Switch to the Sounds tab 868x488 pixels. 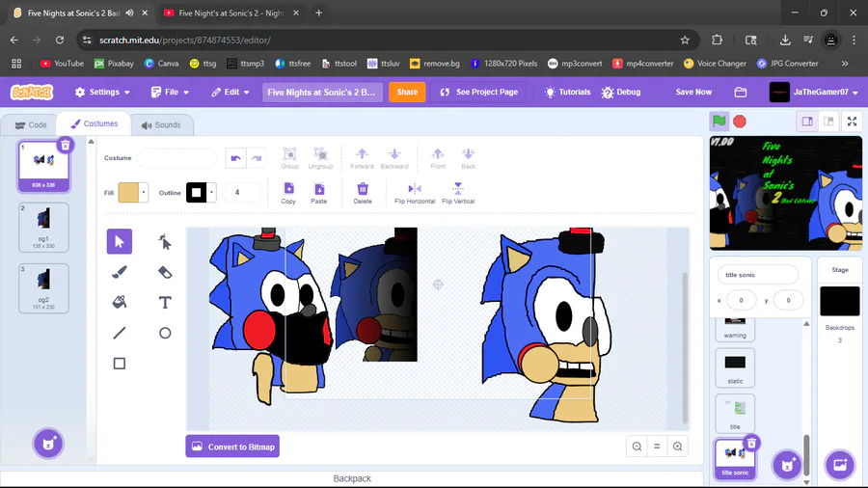pyautogui.click(x=162, y=125)
